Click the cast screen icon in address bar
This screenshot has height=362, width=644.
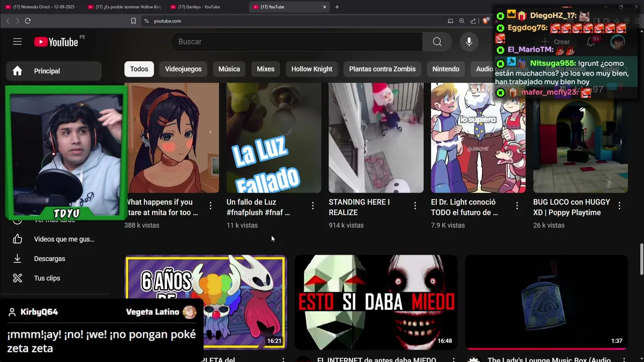click(x=450, y=21)
